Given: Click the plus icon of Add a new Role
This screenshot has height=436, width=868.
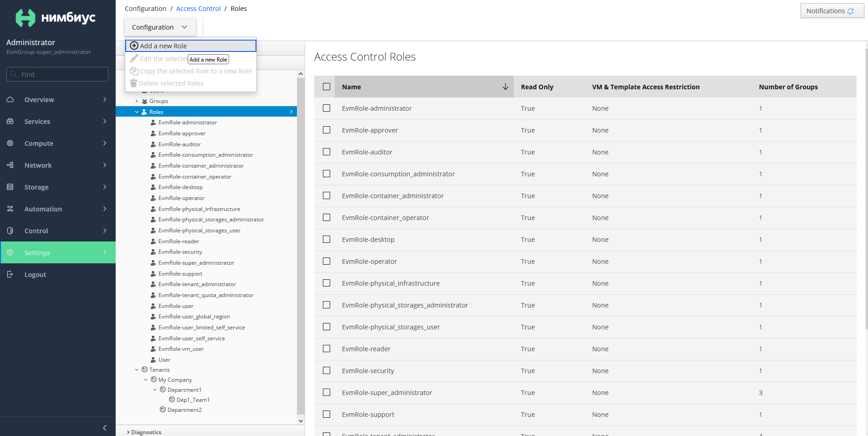Looking at the screenshot, I should 134,46.
